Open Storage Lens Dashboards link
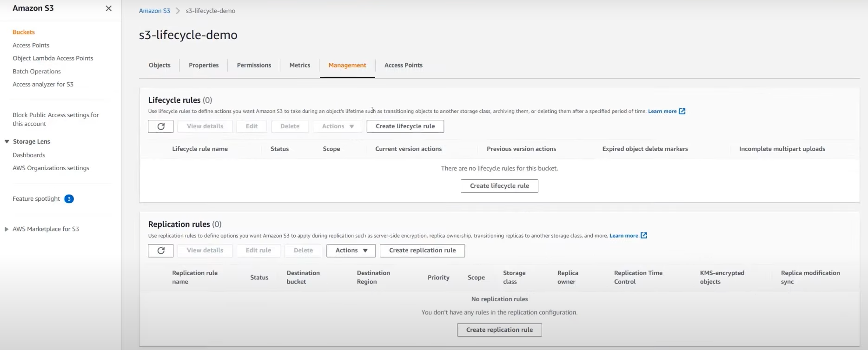The height and width of the screenshot is (350, 868). (x=29, y=155)
